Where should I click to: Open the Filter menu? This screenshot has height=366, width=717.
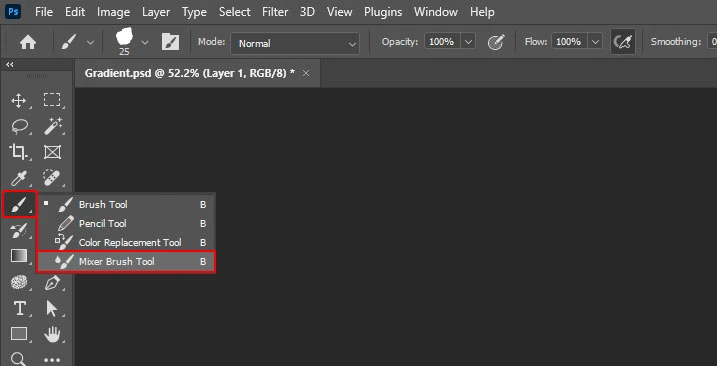275,12
